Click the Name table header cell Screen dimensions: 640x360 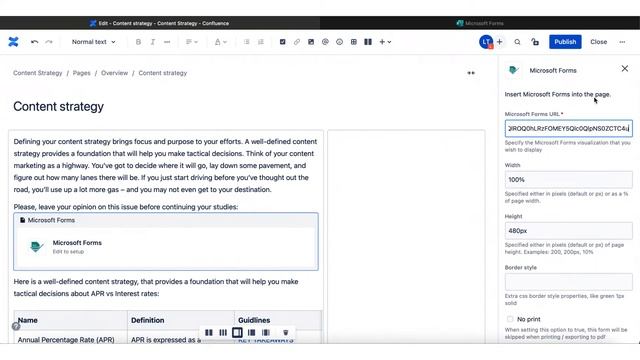[x=71, y=320]
